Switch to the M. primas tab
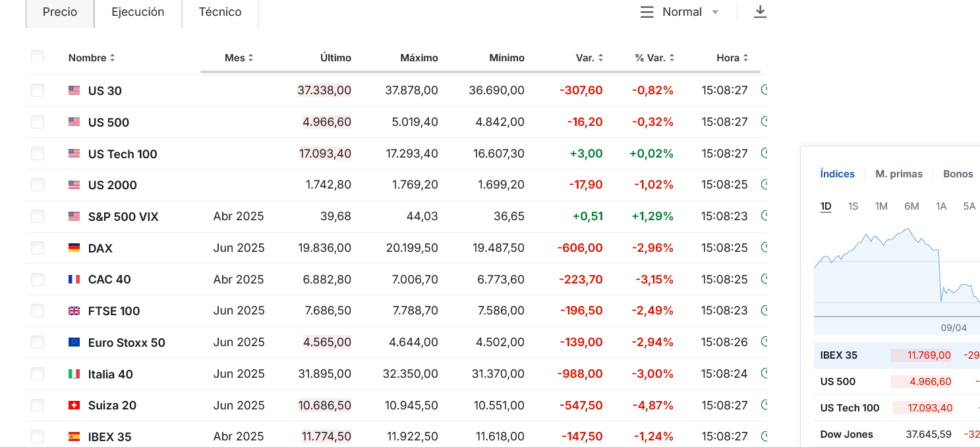 click(x=899, y=174)
